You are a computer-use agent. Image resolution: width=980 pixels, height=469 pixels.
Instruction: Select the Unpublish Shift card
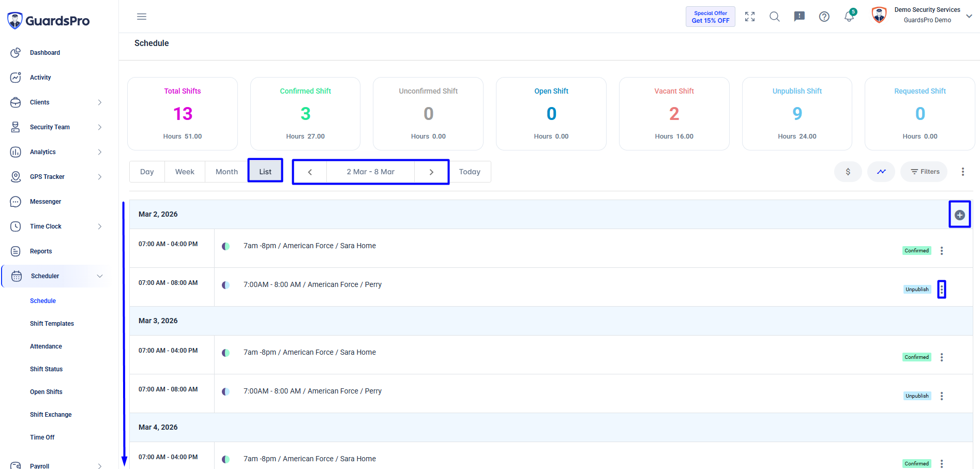pos(797,114)
